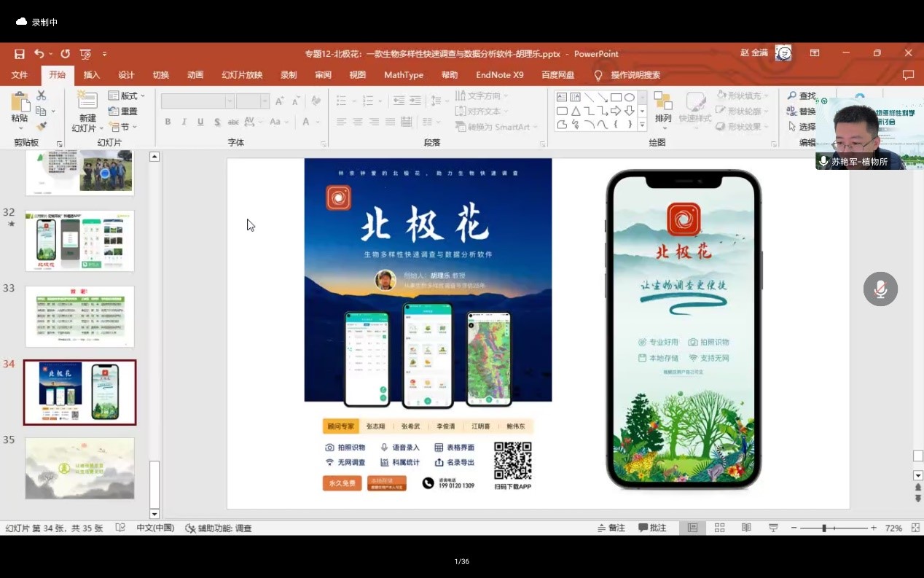The width and height of the screenshot is (924, 578).
Task: Open the 幻灯片放映 slideshow tab
Action: point(242,75)
